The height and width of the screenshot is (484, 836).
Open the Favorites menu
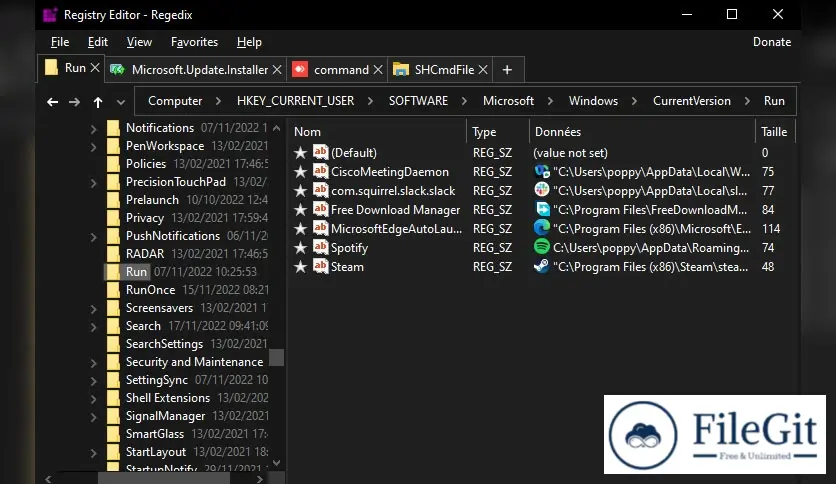[x=194, y=42]
